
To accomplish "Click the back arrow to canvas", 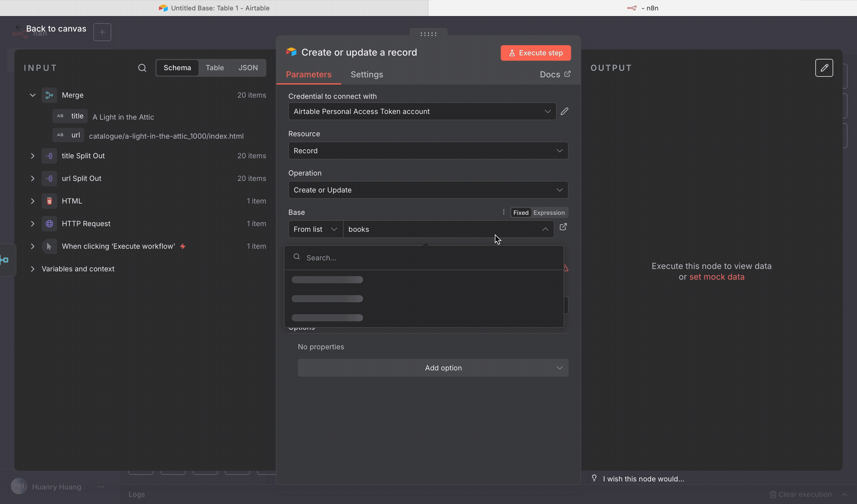I will [18, 28].
